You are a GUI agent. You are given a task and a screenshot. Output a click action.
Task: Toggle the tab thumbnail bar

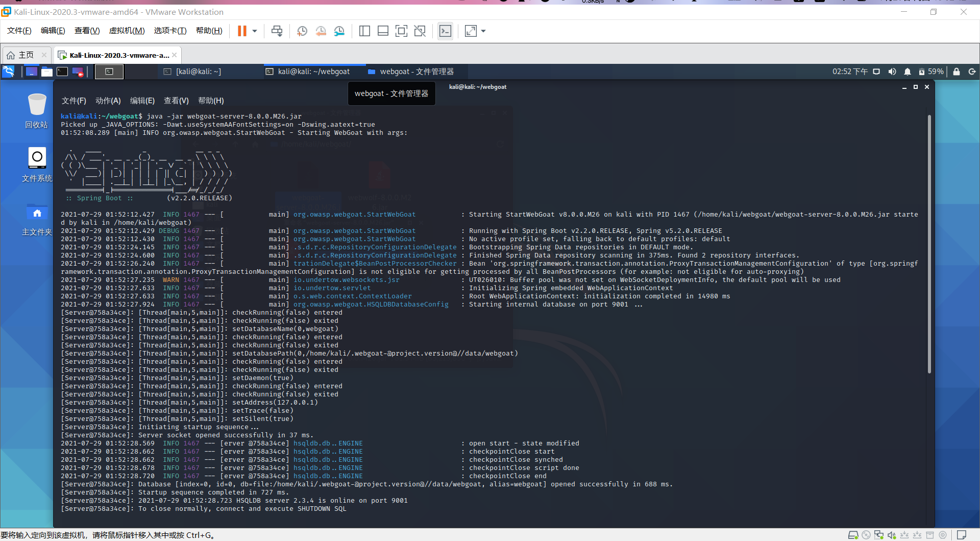coord(383,31)
